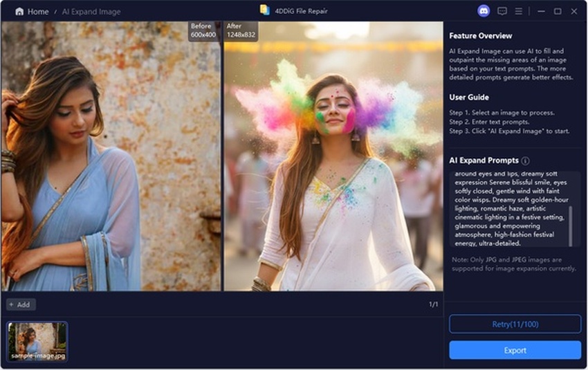This screenshot has height=370, width=588.
Task: Maximize the 4DDiG window
Action: click(x=558, y=11)
